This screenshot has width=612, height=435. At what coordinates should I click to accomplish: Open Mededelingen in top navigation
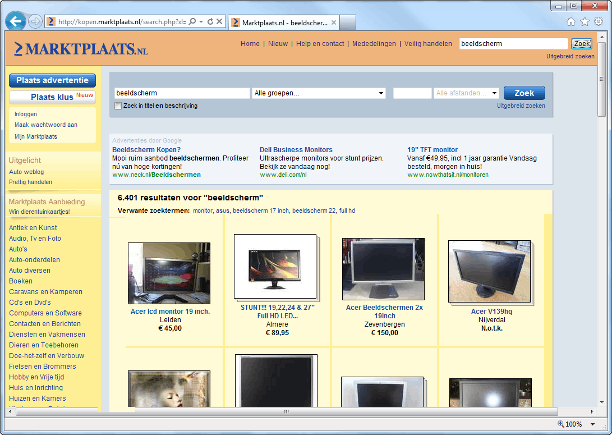[x=374, y=44]
